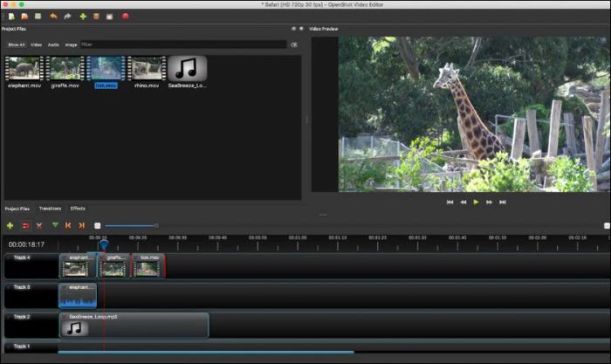The width and height of the screenshot is (611, 364).
Task: Open the Effects tab
Action: point(78,209)
